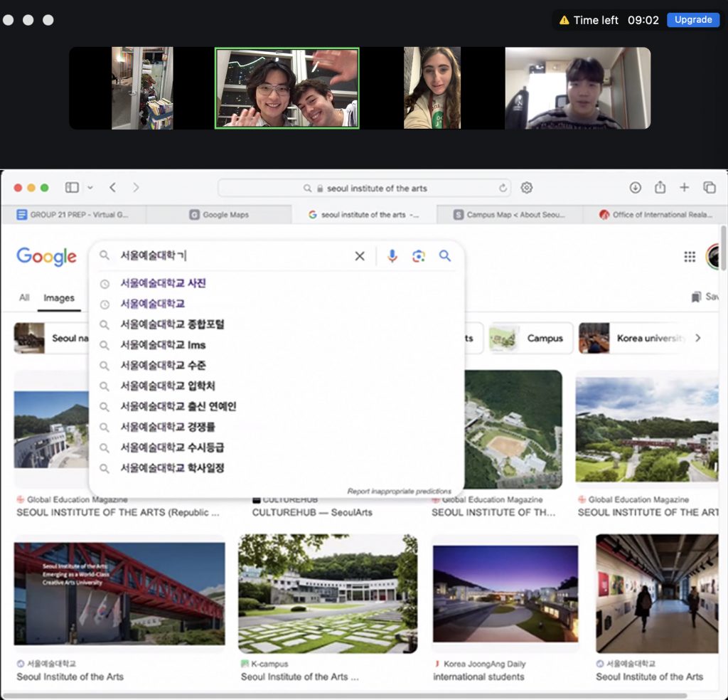Start voice search with microphone icon
This screenshot has width=728, height=700.
(392, 256)
